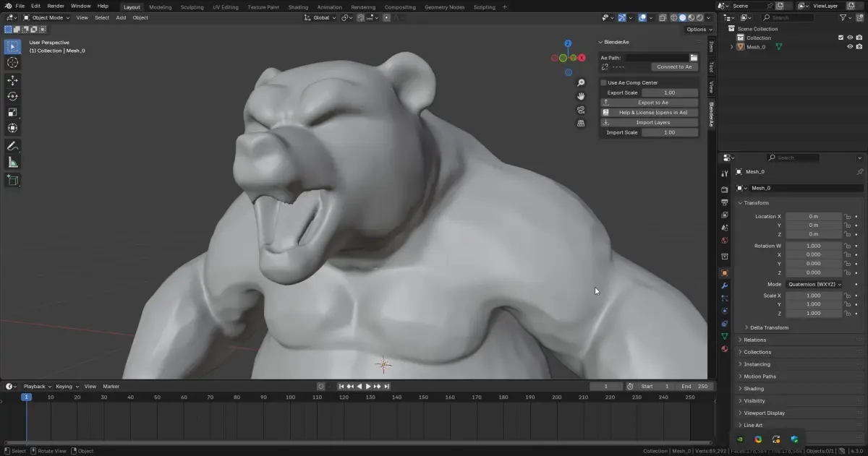This screenshot has height=456, width=868.
Task: Select the Measure tool
Action: (x=12, y=163)
